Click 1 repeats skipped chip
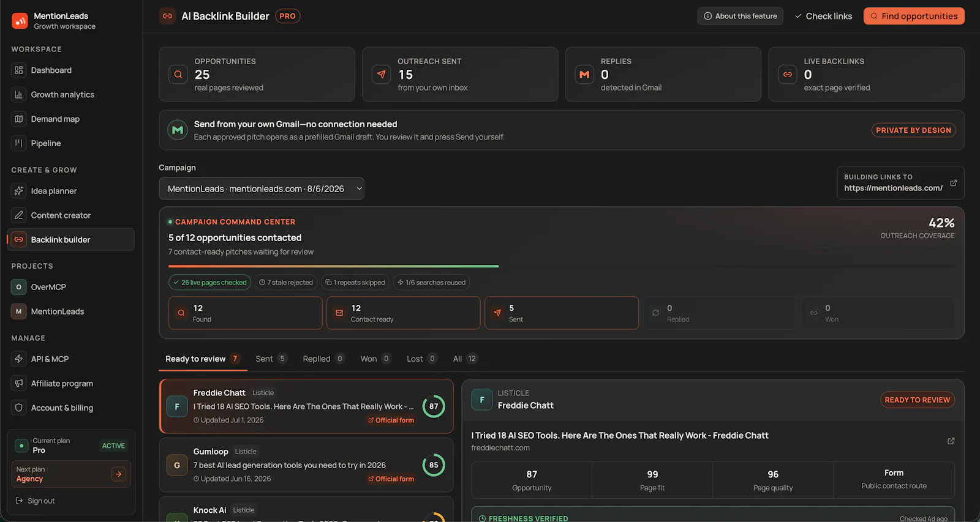Screen dimensions: 980x522 pos(355,283)
